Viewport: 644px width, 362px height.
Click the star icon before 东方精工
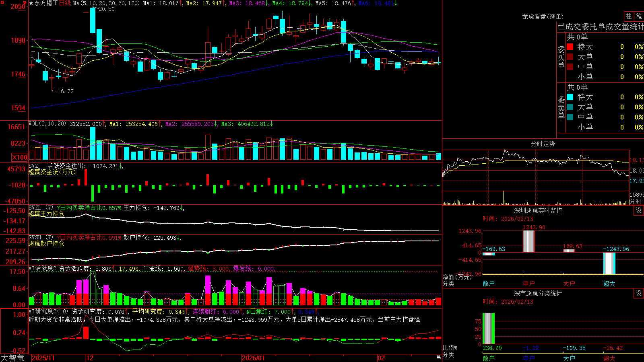click(x=31, y=3)
